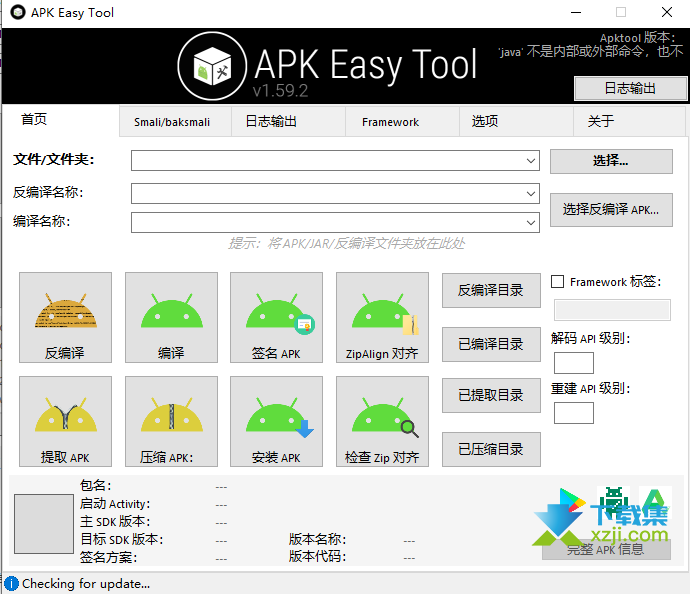Click the 启动 Activity label
Viewport: 690px width, 594px height.
115,503
